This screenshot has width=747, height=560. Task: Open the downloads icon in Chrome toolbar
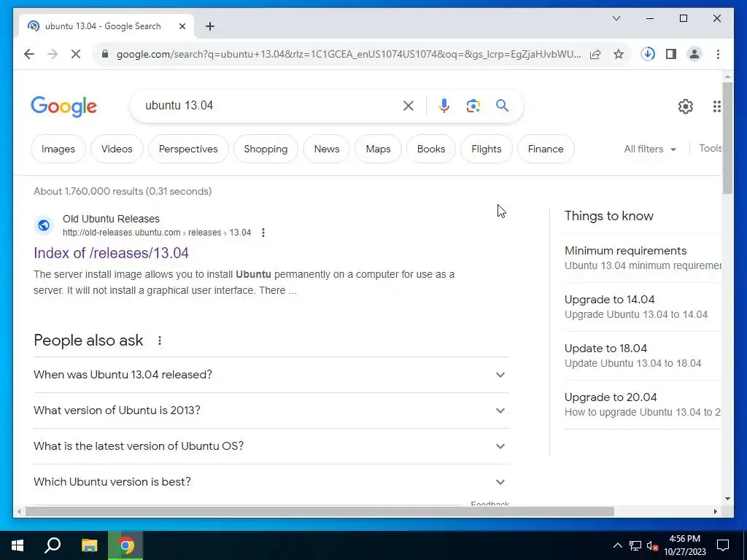click(x=648, y=54)
